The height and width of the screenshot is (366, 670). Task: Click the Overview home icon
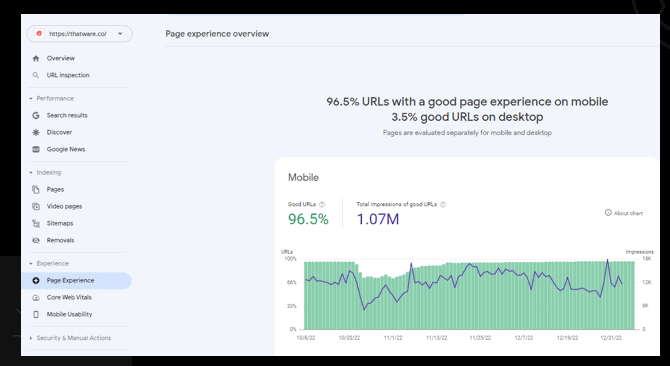(36, 59)
